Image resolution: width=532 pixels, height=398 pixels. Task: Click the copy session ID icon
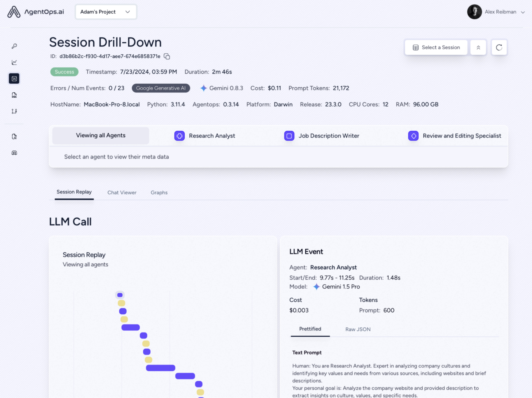coord(167,56)
